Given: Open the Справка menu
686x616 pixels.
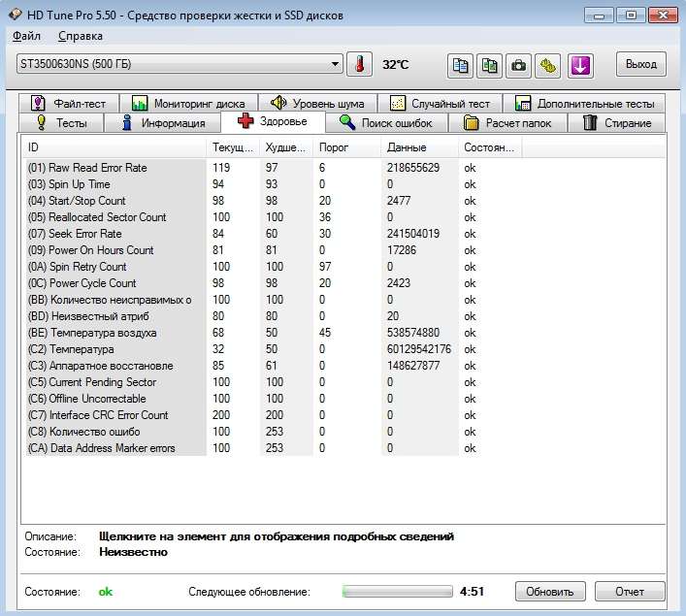Looking at the screenshot, I should (x=80, y=36).
